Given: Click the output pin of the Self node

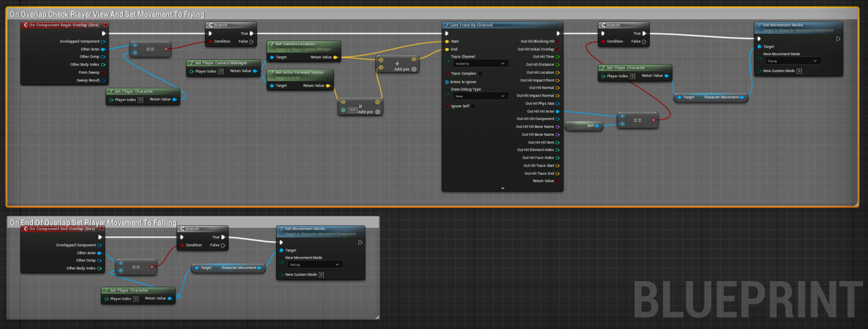Looking at the screenshot, I should [597, 125].
